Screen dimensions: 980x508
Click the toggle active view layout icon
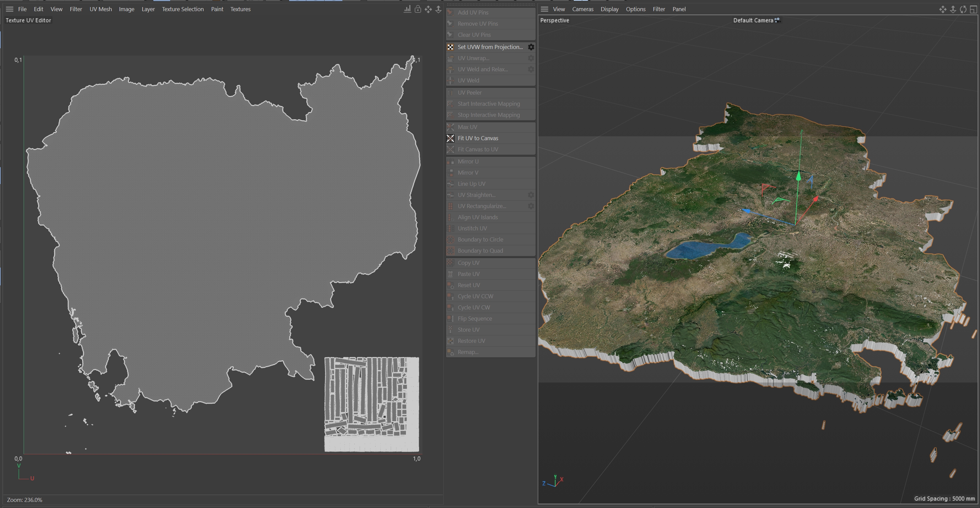point(973,9)
